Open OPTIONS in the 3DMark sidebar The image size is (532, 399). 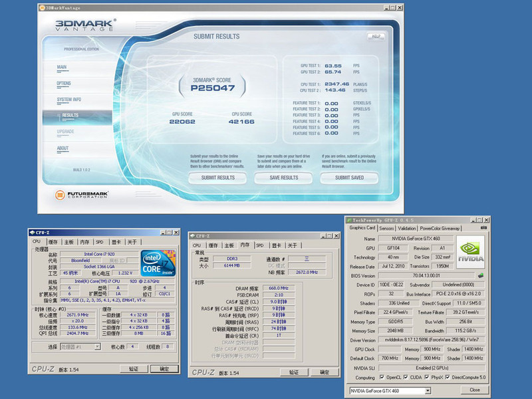(64, 83)
